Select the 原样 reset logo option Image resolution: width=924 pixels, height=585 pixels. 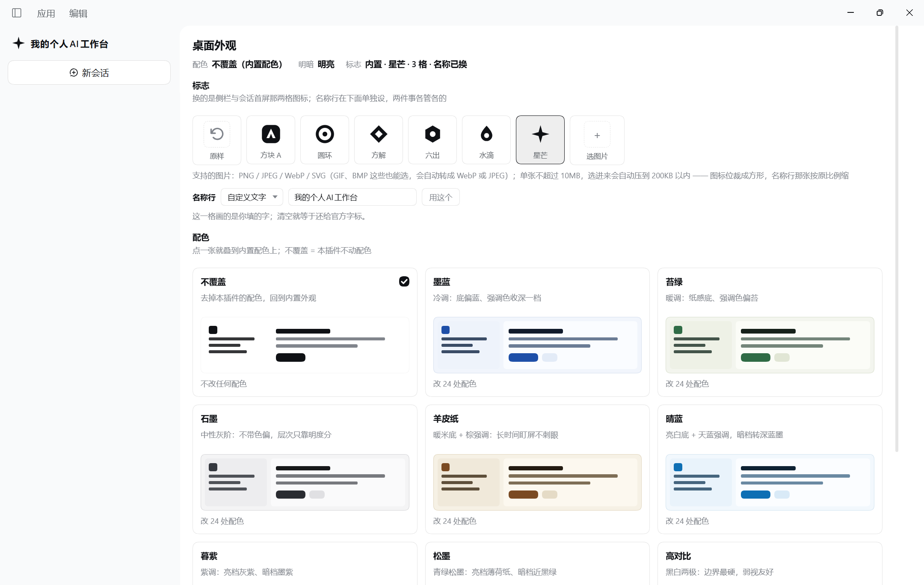(217, 140)
